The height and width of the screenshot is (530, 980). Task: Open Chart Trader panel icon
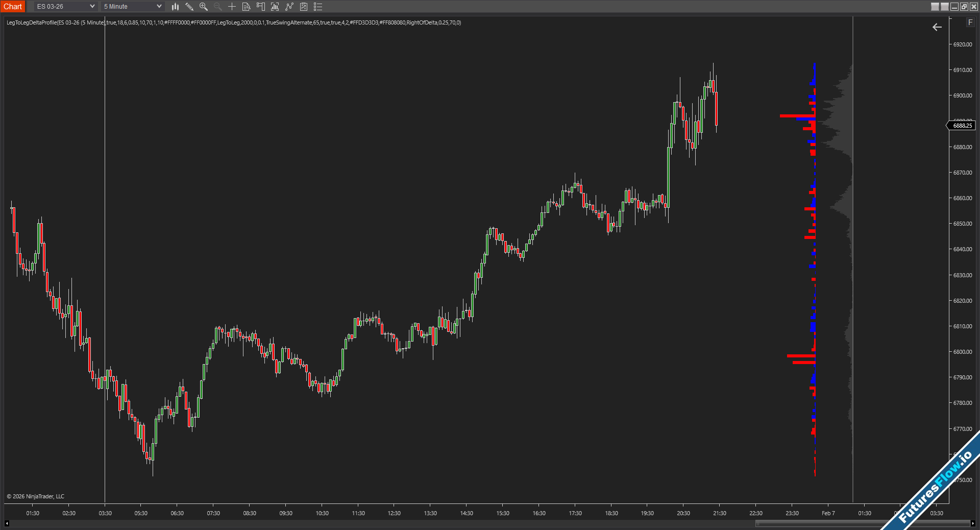tap(261, 7)
